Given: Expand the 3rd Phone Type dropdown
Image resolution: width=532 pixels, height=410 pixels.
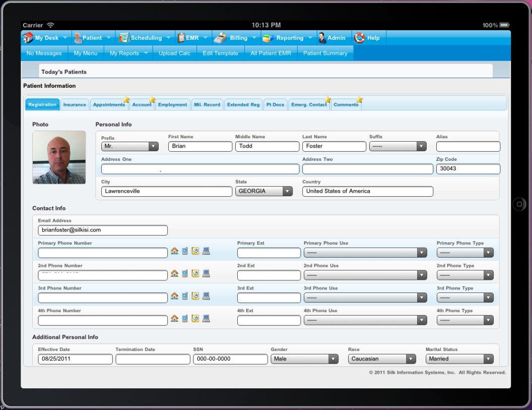Looking at the screenshot, I should 465,298.
